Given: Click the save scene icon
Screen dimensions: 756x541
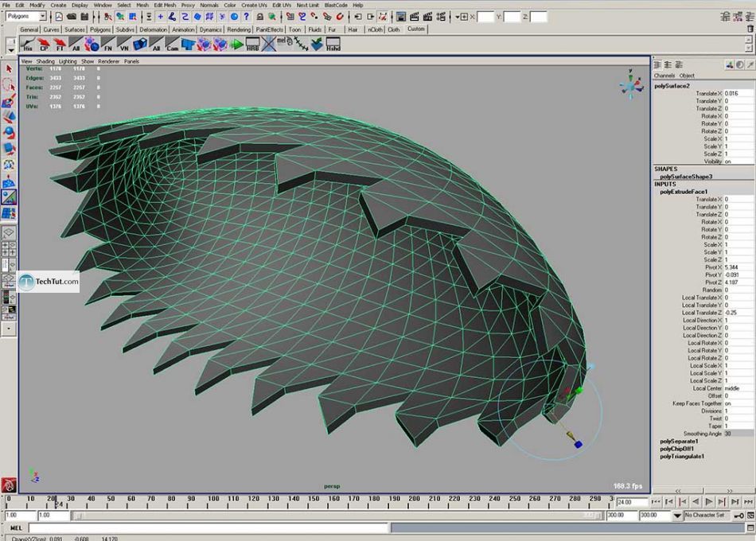Looking at the screenshot, I should pos(84,17).
